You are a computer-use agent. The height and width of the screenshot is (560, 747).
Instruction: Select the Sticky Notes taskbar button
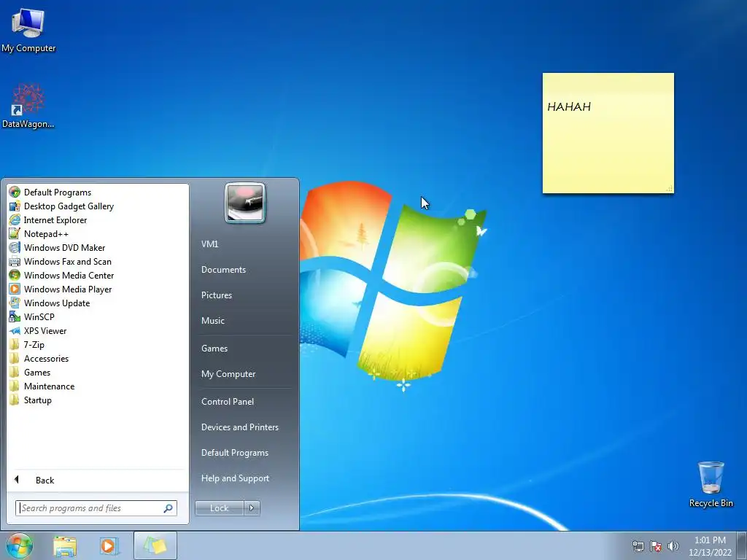pyautogui.click(x=155, y=546)
